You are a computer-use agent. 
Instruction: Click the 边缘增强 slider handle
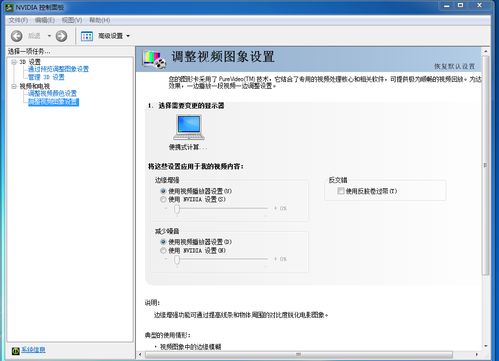pyautogui.click(x=177, y=209)
